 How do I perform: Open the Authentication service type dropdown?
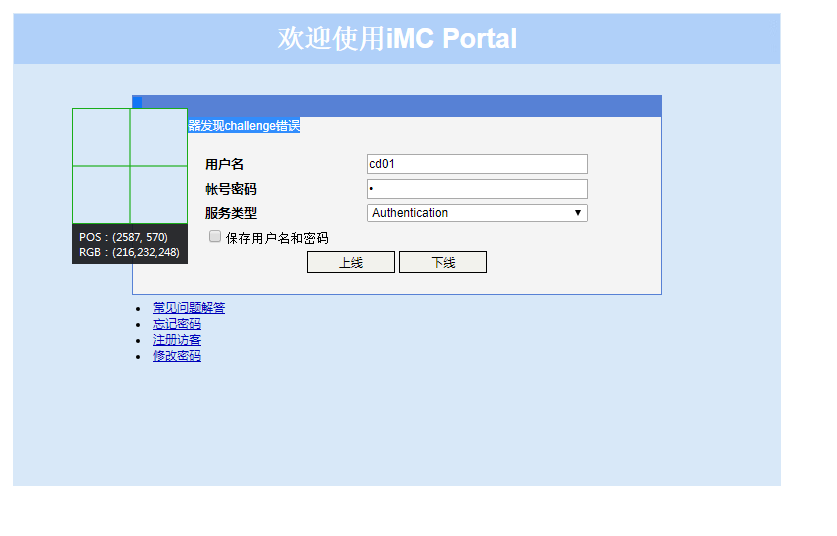point(477,213)
